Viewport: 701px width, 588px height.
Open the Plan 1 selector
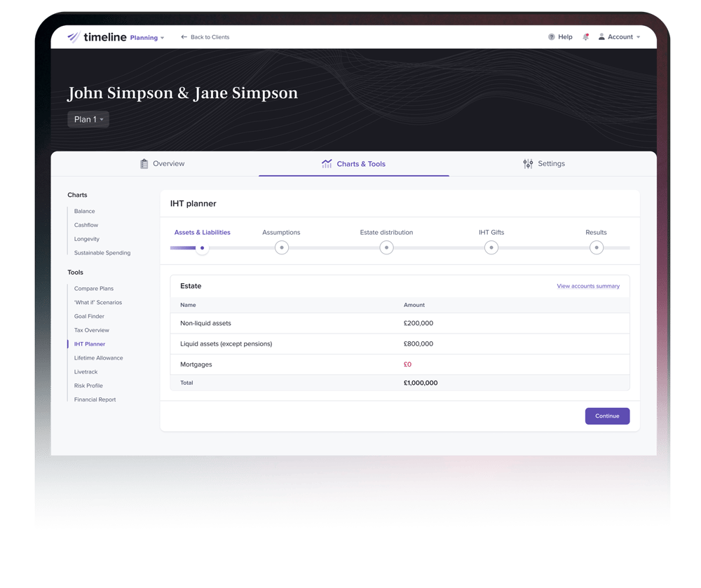[88, 119]
